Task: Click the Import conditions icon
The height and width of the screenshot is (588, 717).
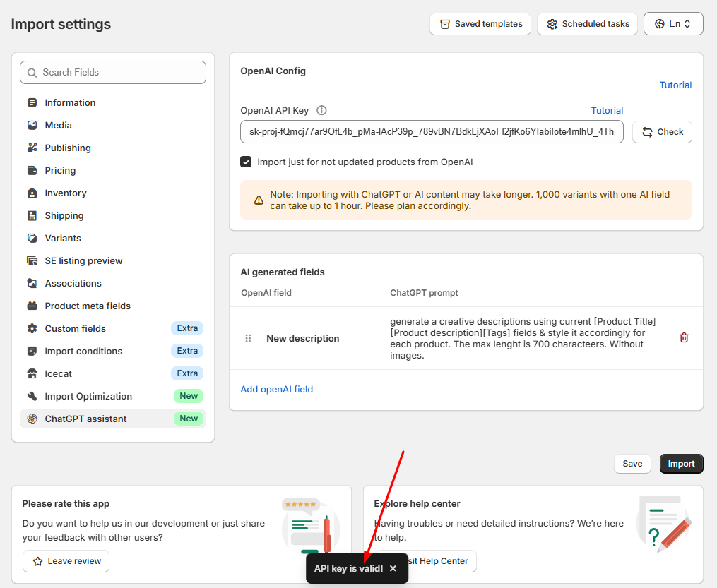Action: [32, 351]
